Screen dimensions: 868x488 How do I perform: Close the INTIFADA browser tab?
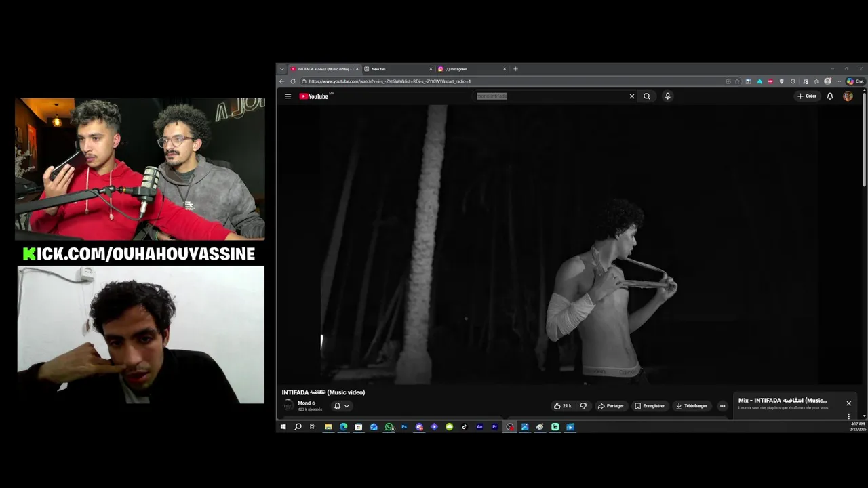357,69
